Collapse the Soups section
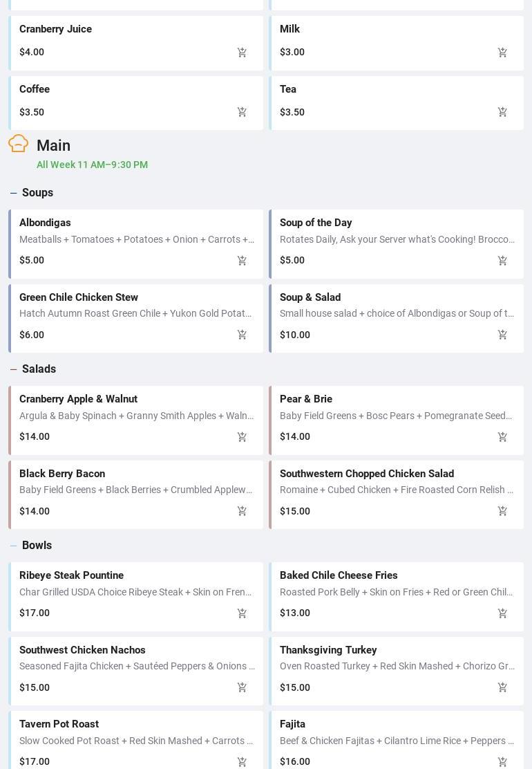This screenshot has height=769, width=532. (14, 193)
